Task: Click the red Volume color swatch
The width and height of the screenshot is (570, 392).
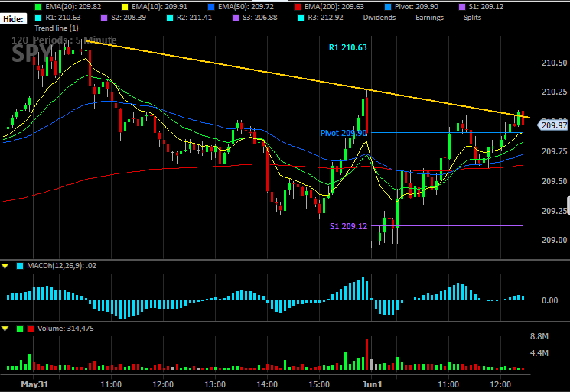Action: pyautogui.click(x=31, y=329)
